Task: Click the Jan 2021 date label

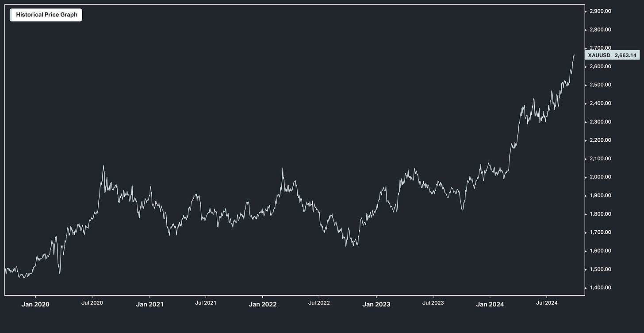Action: click(149, 304)
